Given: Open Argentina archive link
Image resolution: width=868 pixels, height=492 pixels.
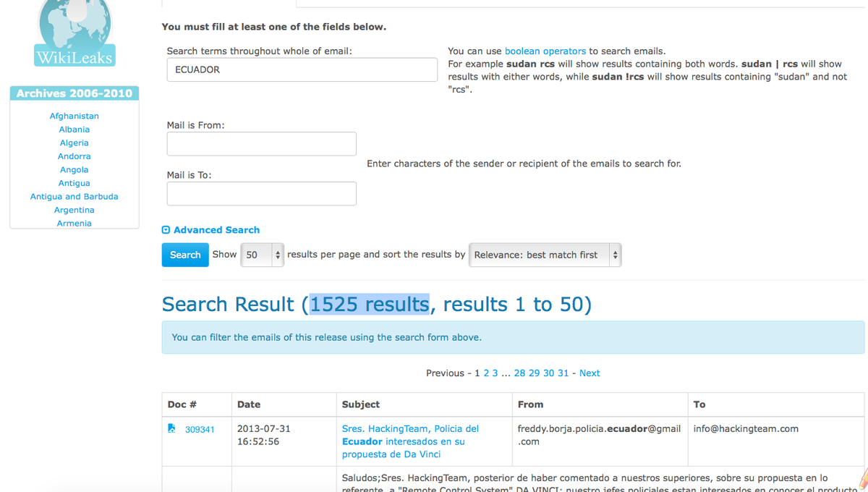Looking at the screenshot, I should pos(75,210).
